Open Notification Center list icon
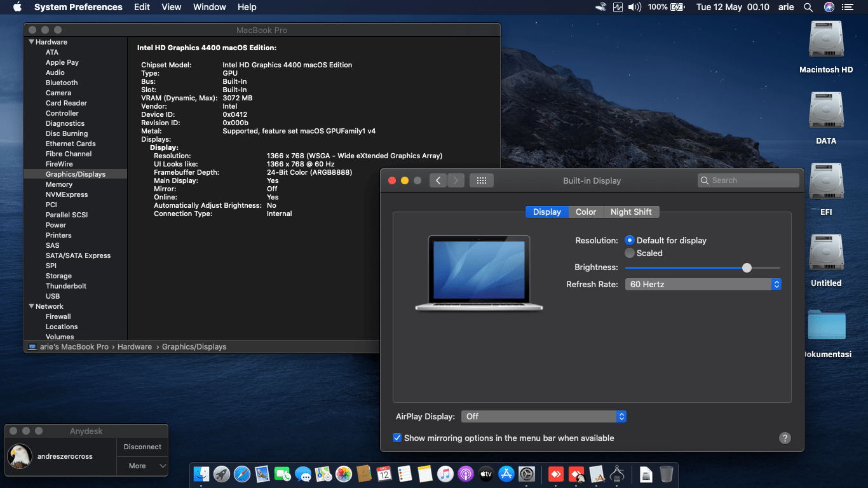Viewport: 868px width, 488px height. [848, 7]
